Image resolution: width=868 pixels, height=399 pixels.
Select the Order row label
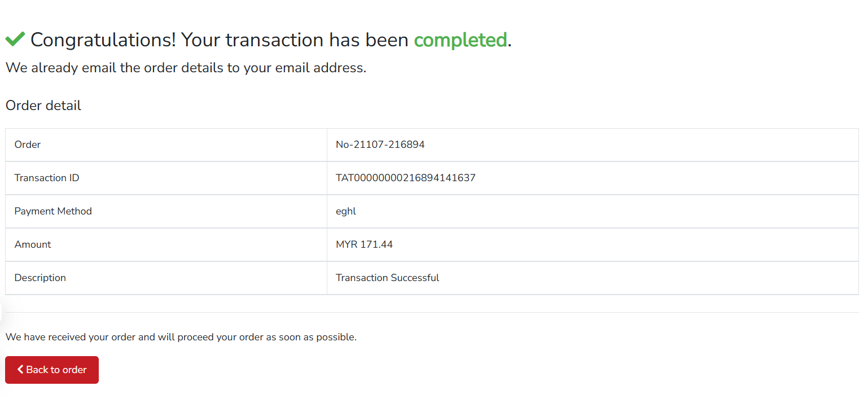[x=27, y=144]
